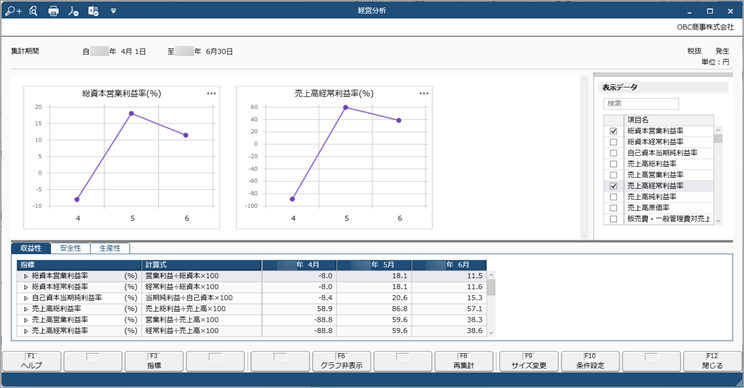Click the magnifier-plus zoom icon
The width and height of the screenshot is (744, 388).
tap(13, 10)
